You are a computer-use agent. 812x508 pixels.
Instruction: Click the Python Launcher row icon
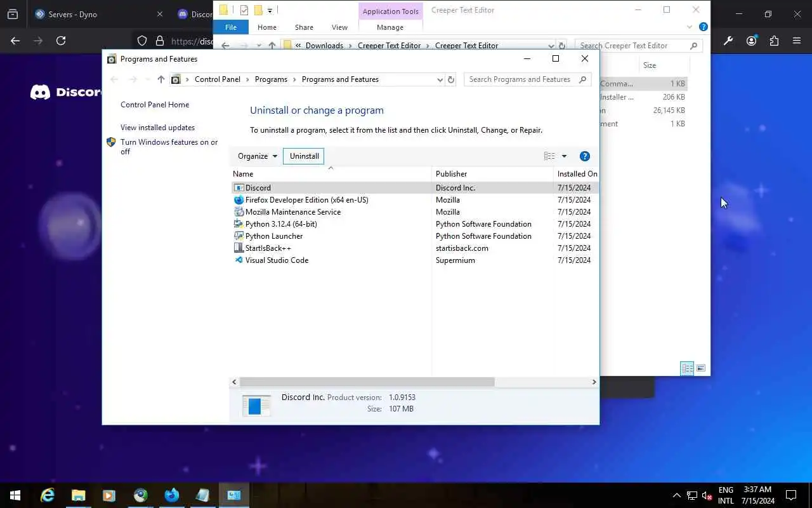tap(239, 236)
